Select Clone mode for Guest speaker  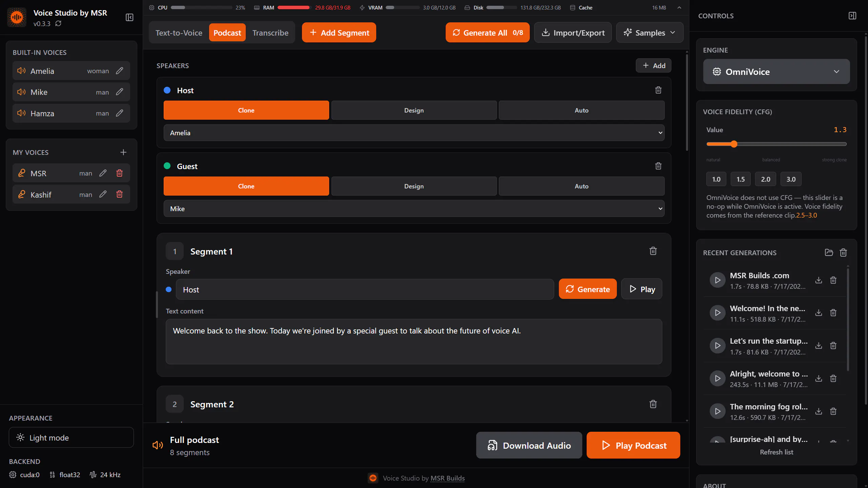tap(246, 186)
